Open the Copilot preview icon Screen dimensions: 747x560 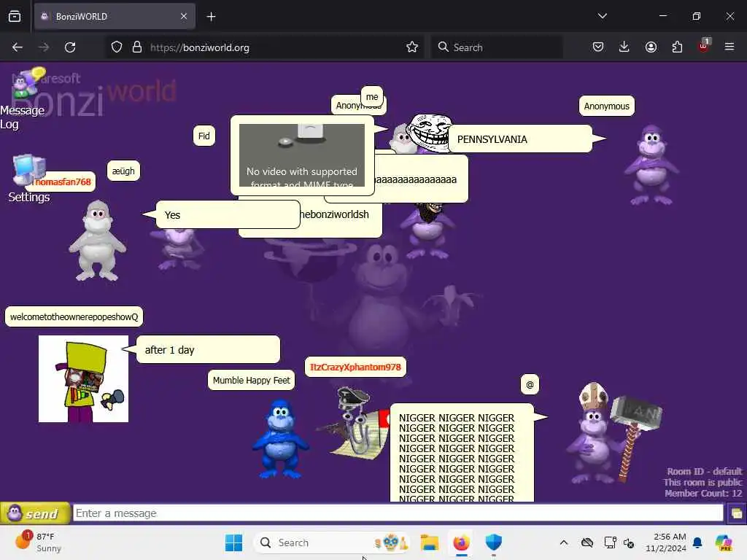coord(724,542)
